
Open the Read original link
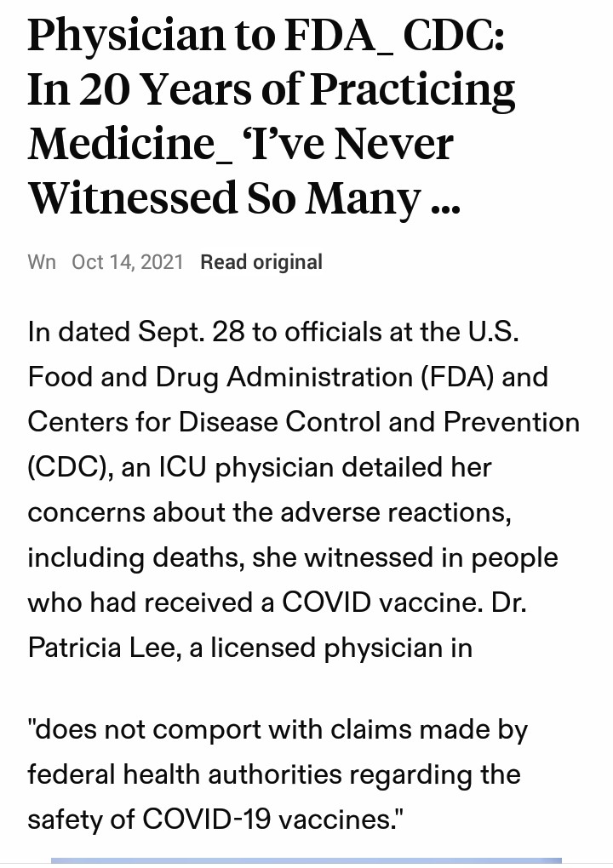click(261, 262)
